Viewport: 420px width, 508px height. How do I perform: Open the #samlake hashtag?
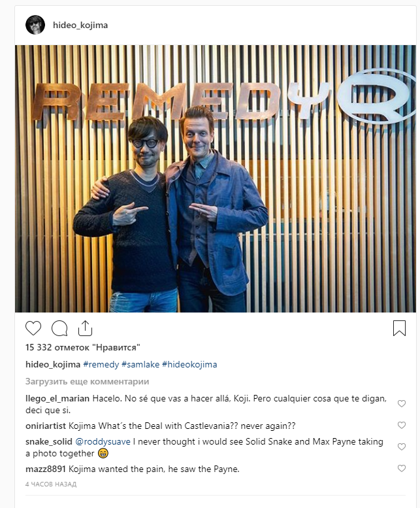click(140, 364)
